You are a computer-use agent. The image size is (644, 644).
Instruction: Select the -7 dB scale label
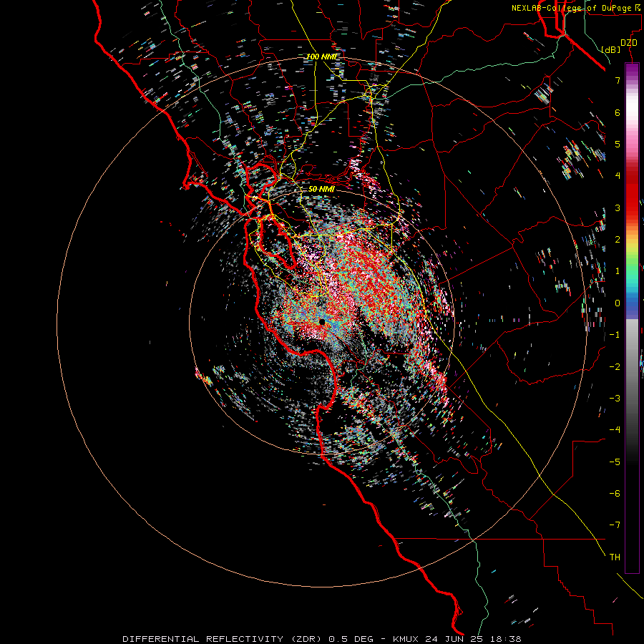615,525
